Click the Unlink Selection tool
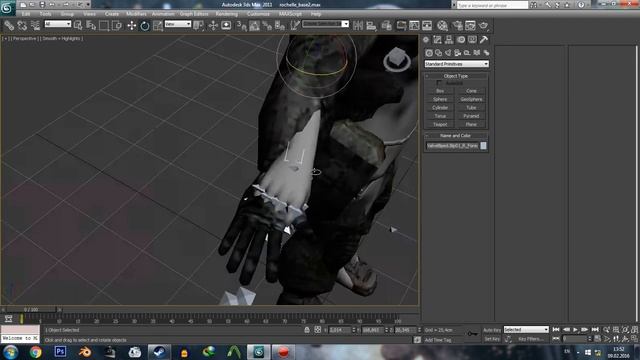This screenshot has width=640, height=360. [22, 26]
